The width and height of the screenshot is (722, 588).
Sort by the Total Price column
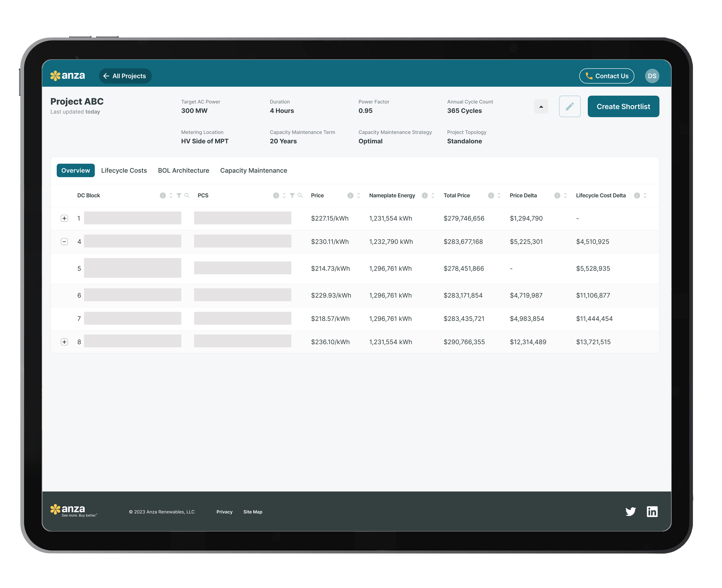tap(499, 196)
